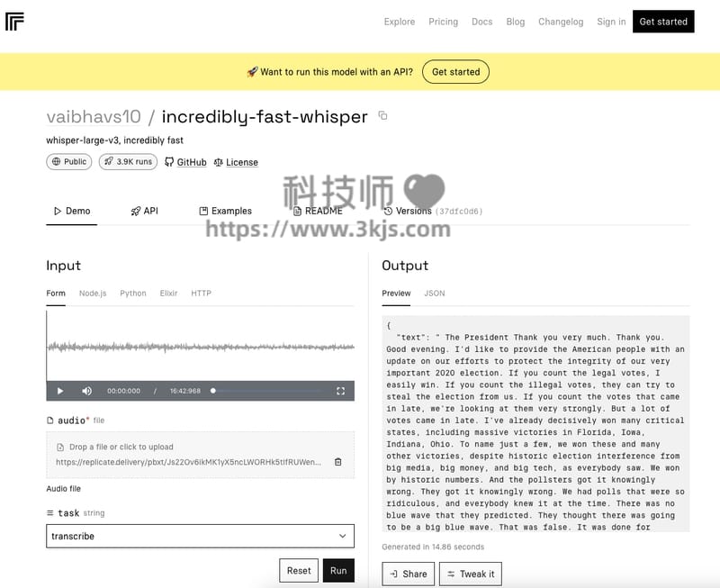Open Blog from top navigation
This screenshot has height=588, width=720.
coord(515,22)
